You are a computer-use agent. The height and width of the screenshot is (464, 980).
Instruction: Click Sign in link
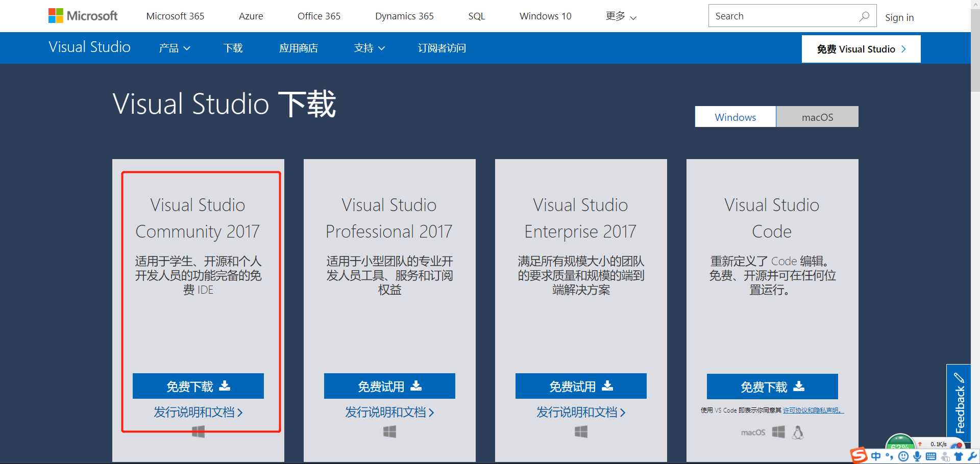[899, 17]
